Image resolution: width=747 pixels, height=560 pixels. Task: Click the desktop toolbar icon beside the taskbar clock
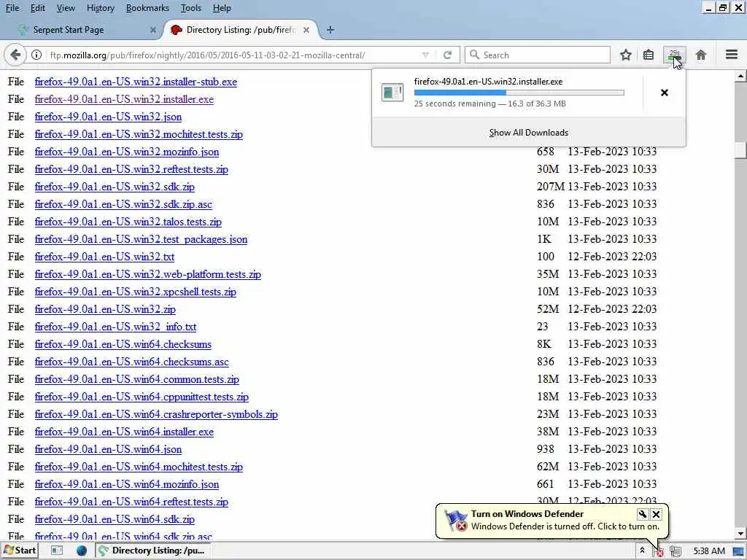[x=739, y=551]
